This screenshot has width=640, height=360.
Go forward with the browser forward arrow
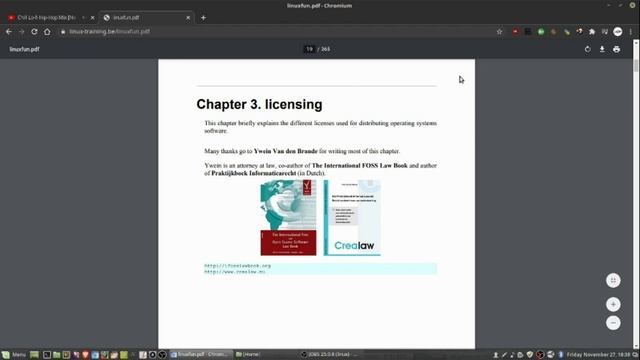[x=22, y=31]
